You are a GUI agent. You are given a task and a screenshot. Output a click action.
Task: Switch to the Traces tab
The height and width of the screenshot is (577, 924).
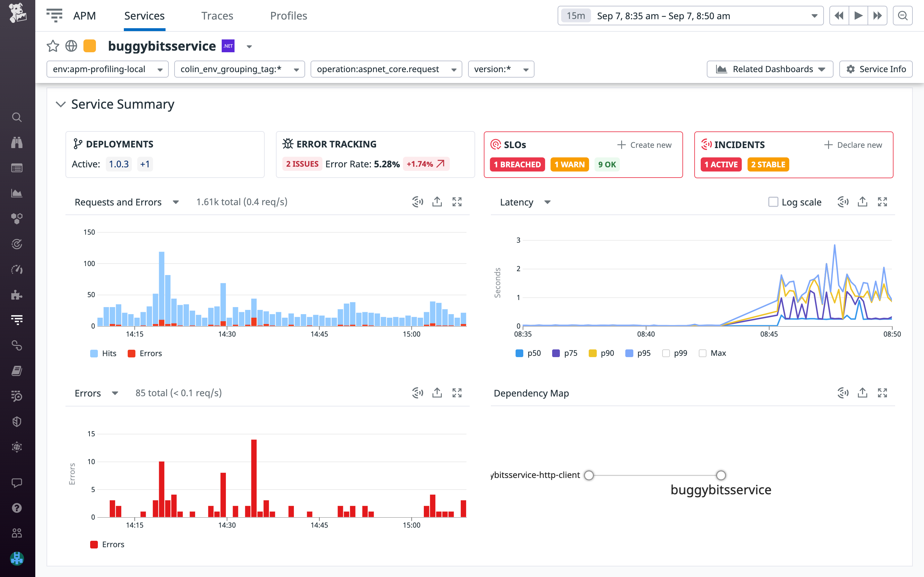click(x=217, y=16)
